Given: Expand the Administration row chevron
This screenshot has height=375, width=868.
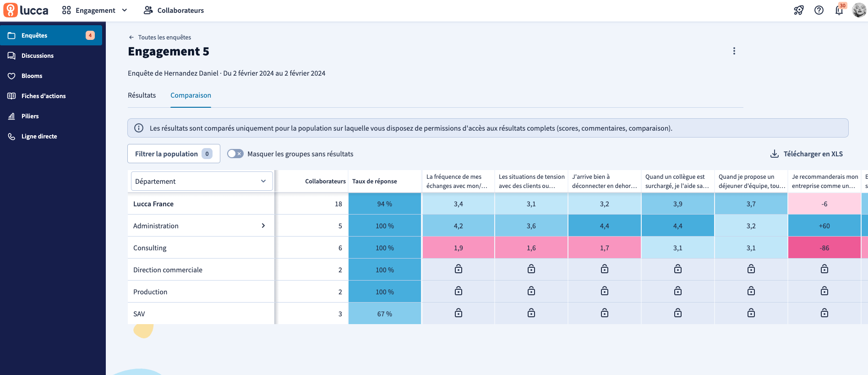Looking at the screenshot, I should pos(263,226).
